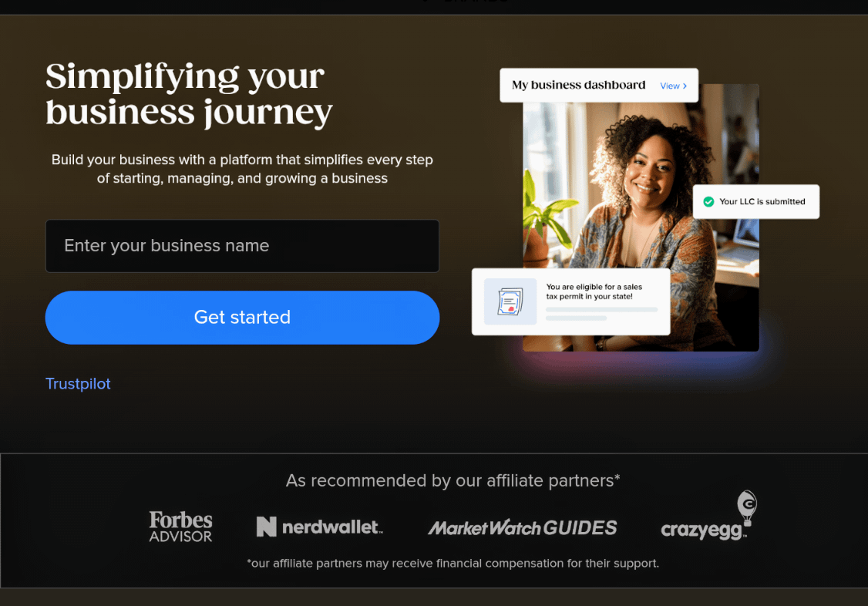This screenshot has width=868, height=606.
Task: Click the sales tax permit eligibility message
Action: click(x=594, y=291)
